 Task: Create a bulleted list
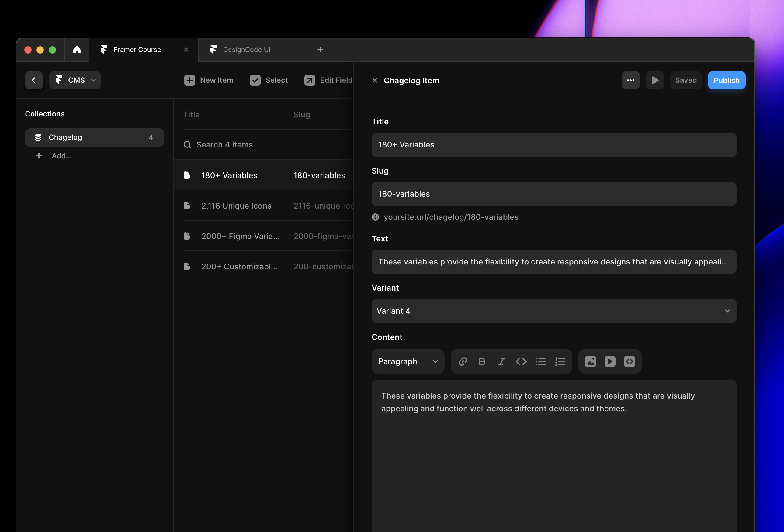click(x=540, y=361)
